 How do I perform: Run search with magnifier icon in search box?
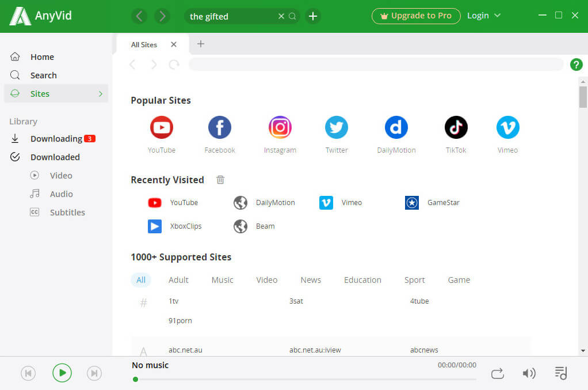pyautogui.click(x=292, y=16)
